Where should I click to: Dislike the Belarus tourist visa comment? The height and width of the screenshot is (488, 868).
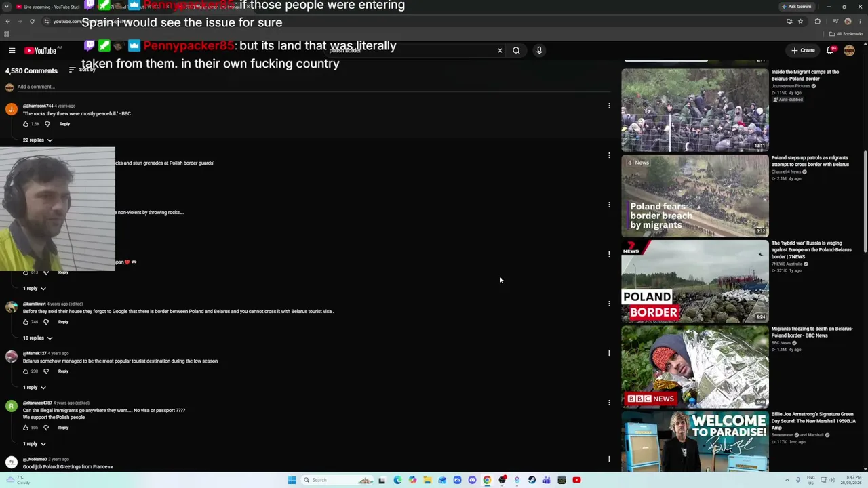pos(46,322)
